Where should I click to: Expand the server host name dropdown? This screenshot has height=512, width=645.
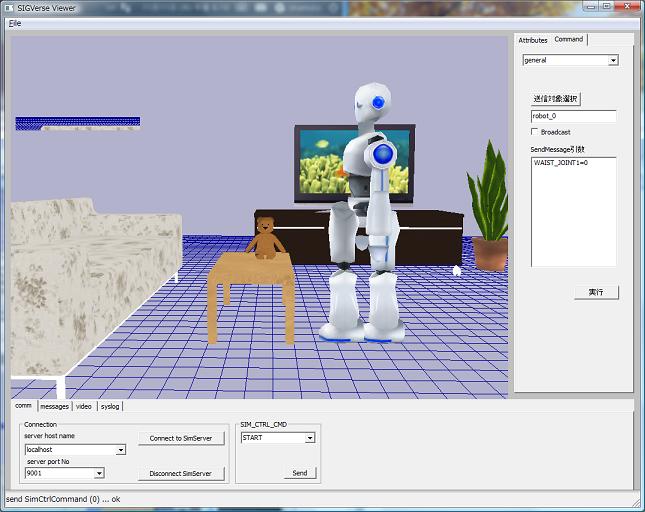coord(121,450)
